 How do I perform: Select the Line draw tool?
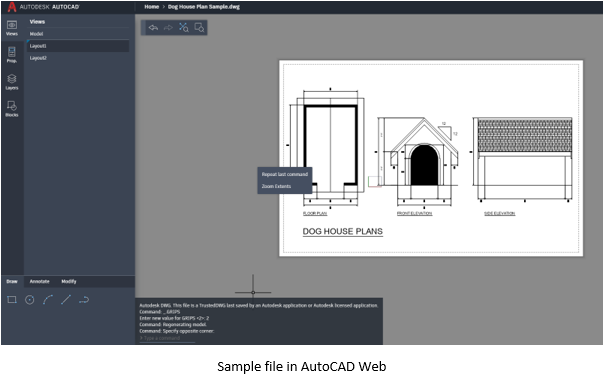coord(66,300)
